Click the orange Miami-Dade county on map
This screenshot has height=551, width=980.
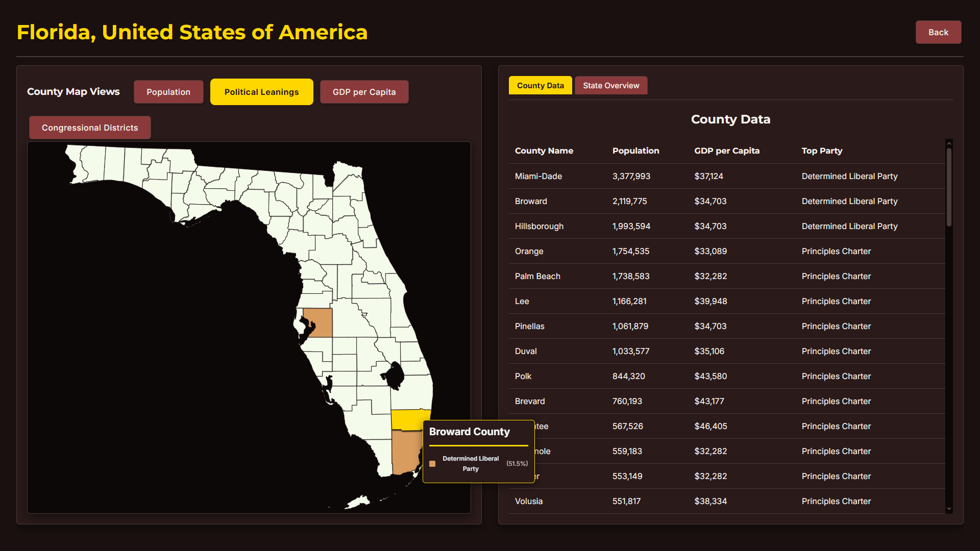(x=406, y=452)
